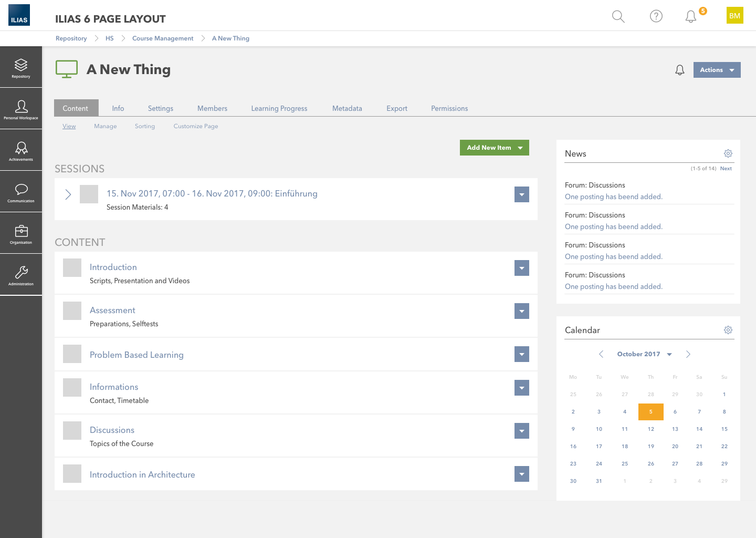
Task: Click the search magnifier icon
Action: 618,16
